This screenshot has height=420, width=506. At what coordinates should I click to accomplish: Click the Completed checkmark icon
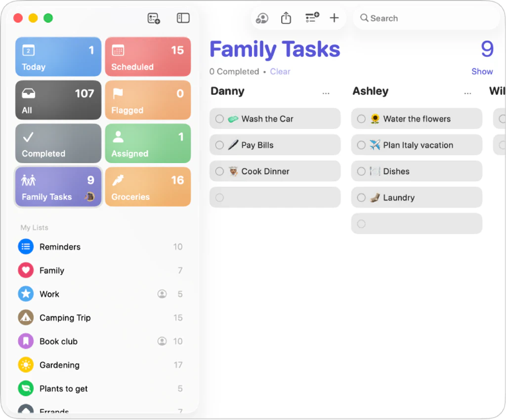[x=28, y=137]
